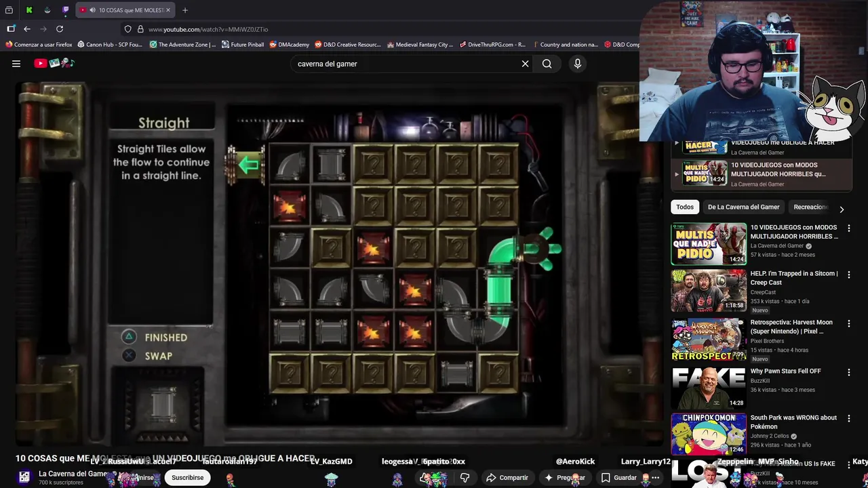Run search with the magnifier button
The height and width of the screenshot is (488, 868).
click(547, 64)
